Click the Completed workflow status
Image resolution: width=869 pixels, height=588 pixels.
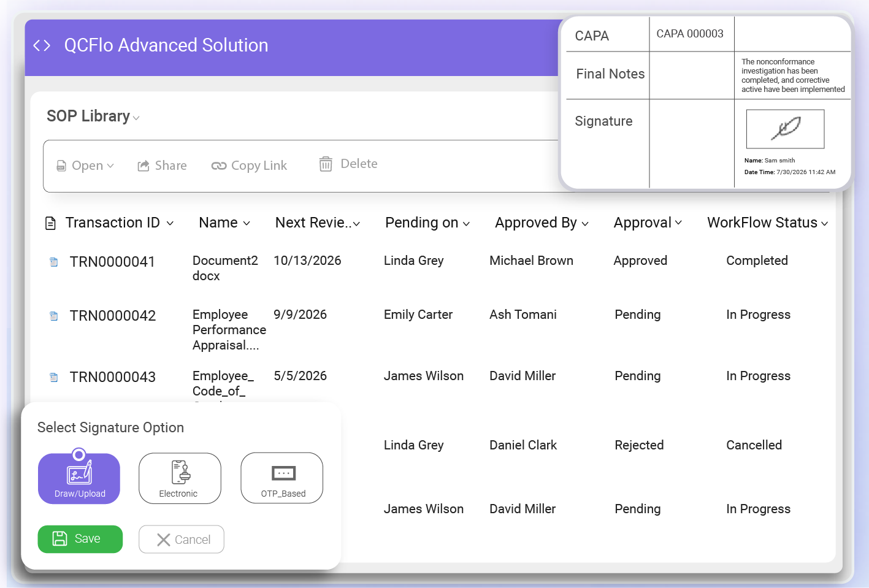click(x=757, y=261)
